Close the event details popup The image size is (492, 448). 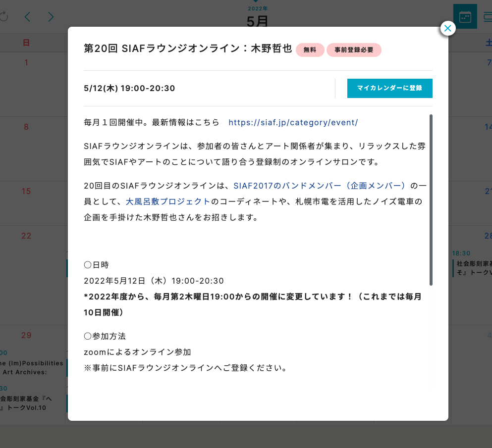447,29
